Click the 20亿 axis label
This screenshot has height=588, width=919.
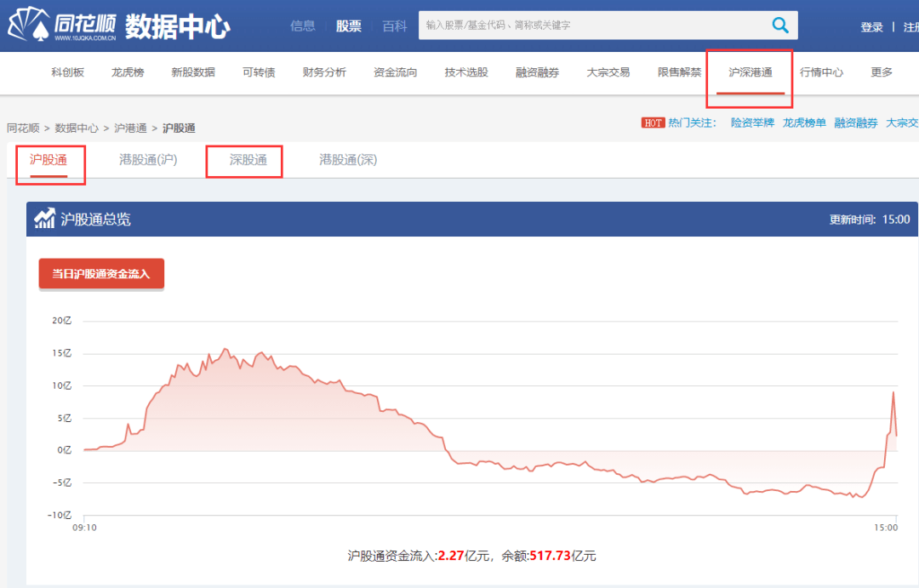click(61, 321)
